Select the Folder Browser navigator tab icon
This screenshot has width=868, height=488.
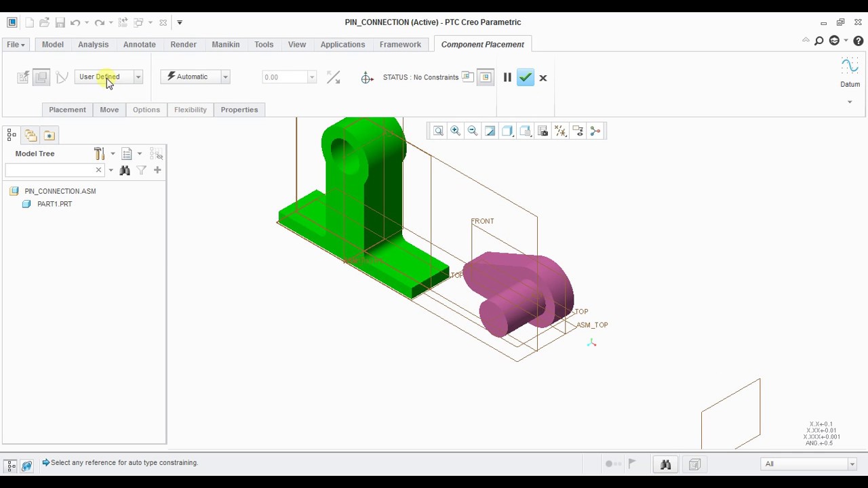(31, 136)
